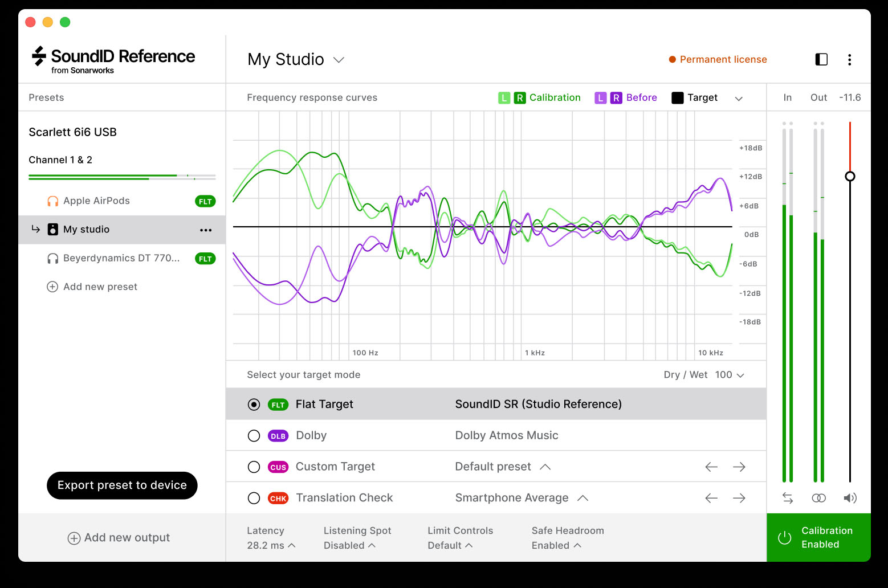Click the output volume slider handle
Viewport: 888px width, 588px height.
click(850, 177)
